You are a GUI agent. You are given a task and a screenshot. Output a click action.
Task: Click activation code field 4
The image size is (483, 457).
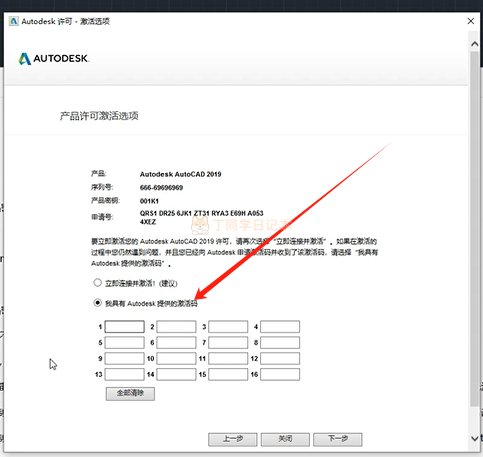pos(280,327)
